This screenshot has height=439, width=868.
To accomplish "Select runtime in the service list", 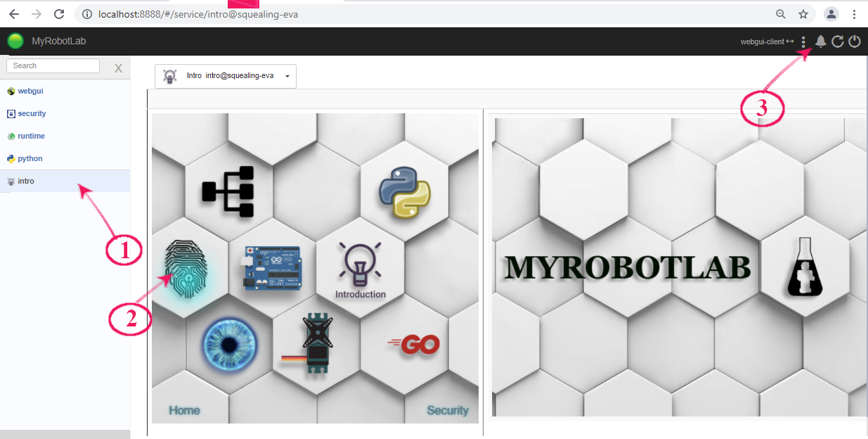I will [31, 136].
